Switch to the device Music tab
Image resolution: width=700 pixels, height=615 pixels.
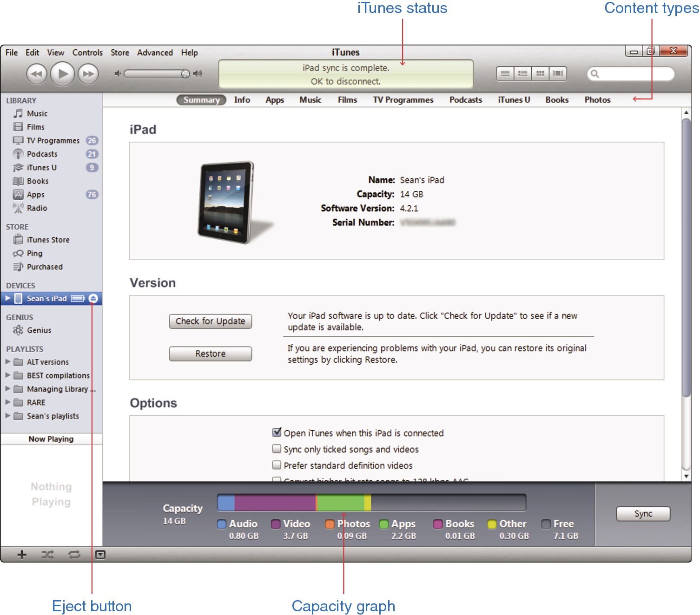coord(310,100)
